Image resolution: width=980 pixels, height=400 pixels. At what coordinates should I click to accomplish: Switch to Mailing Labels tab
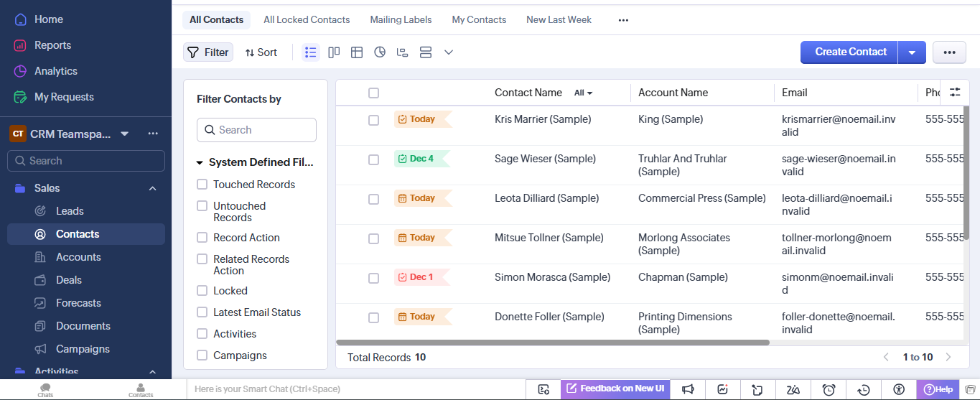401,20
